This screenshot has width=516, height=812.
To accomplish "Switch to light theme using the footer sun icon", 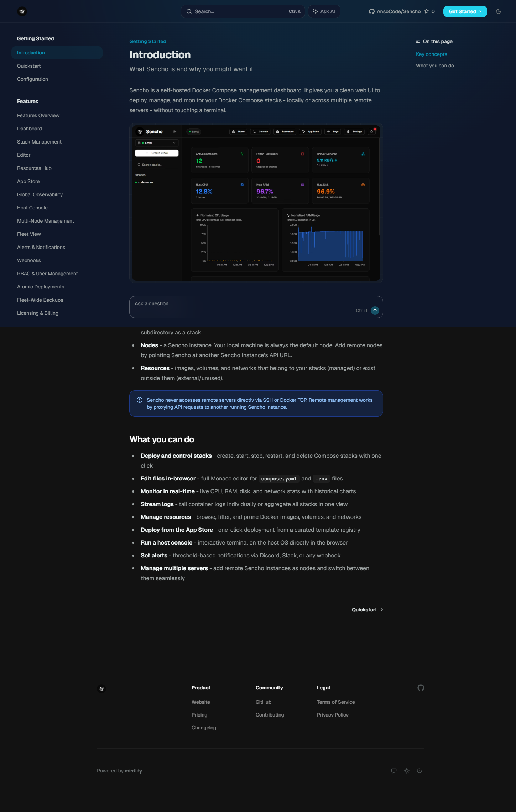I will (407, 771).
